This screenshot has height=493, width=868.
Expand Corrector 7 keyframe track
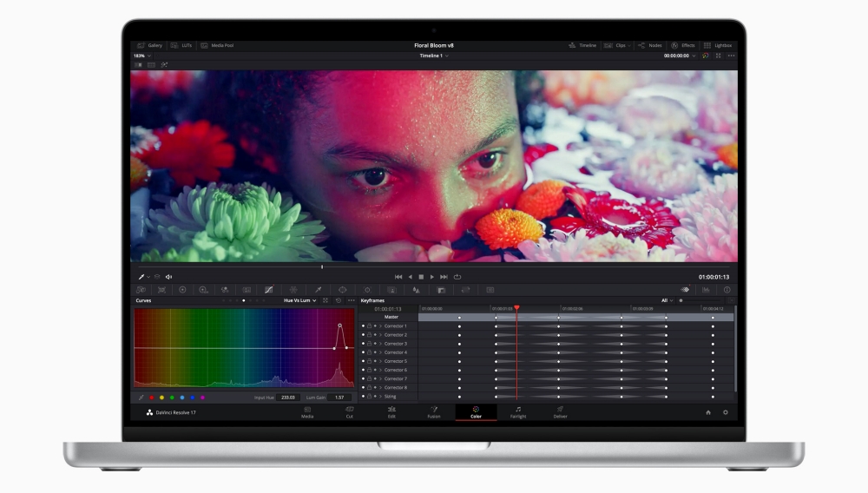[x=380, y=379]
